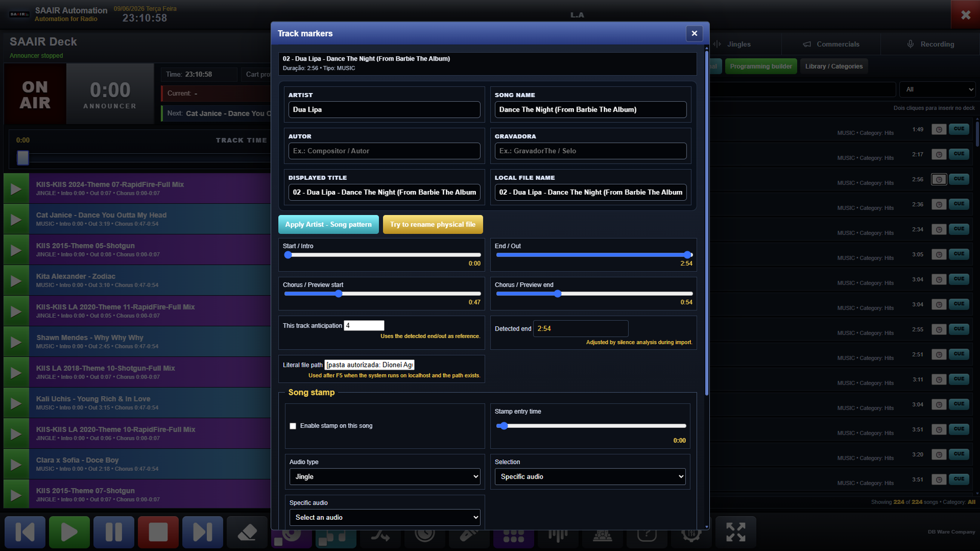Expand the Selection Specific audio dropdown

(x=590, y=476)
